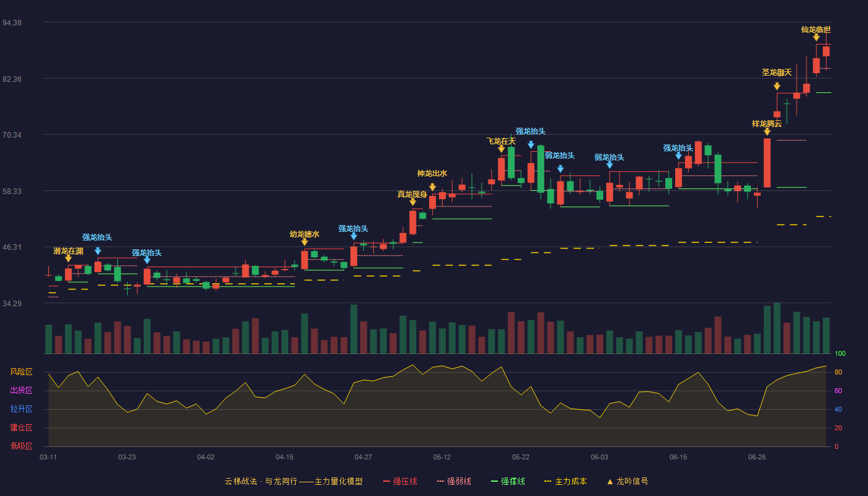868x496 pixels.
Task: Click the 40 indicator scale label
Action: coord(838,409)
